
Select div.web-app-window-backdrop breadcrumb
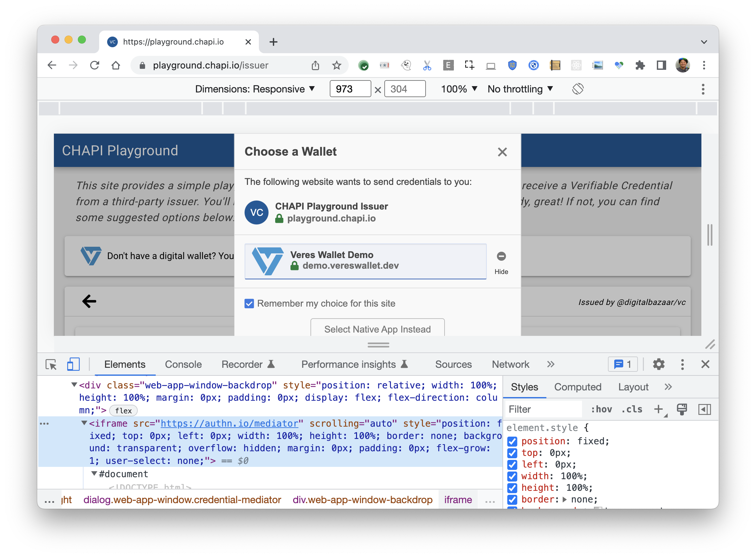click(363, 499)
